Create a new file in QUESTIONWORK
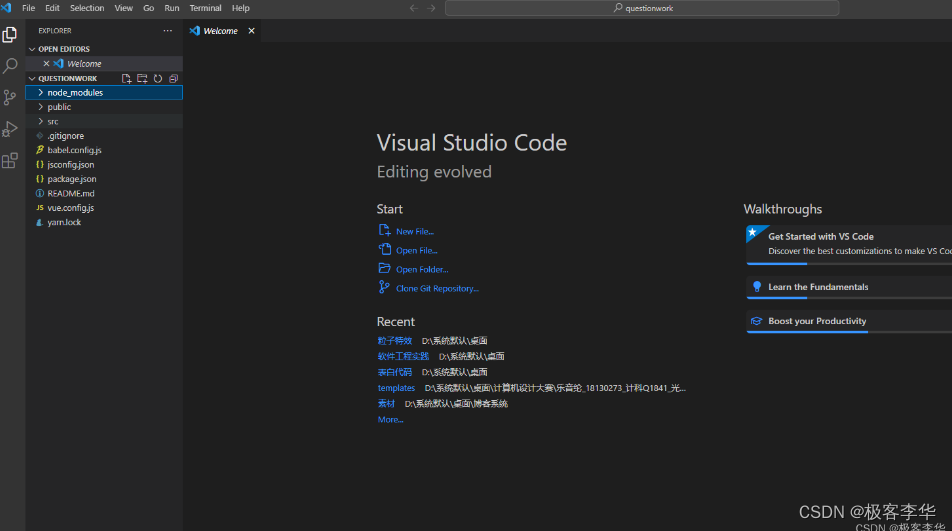Viewport: 952px width, 531px height. pyautogui.click(x=126, y=78)
